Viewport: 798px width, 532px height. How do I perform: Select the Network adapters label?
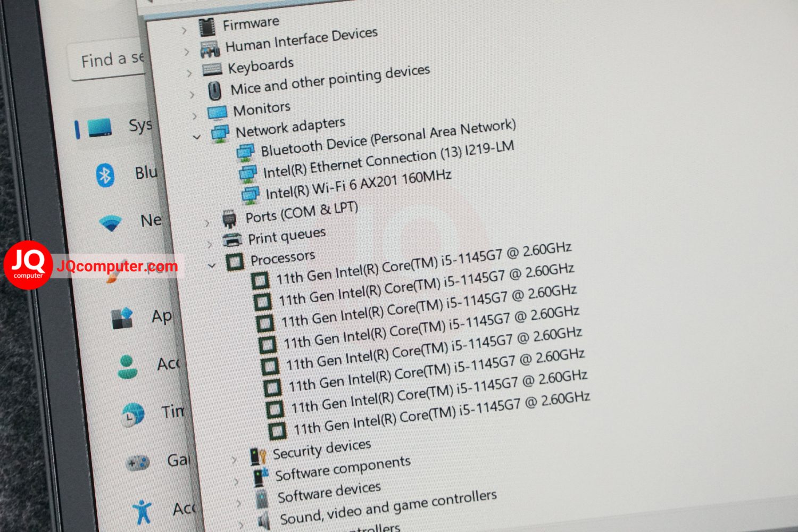click(x=290, y=128)
